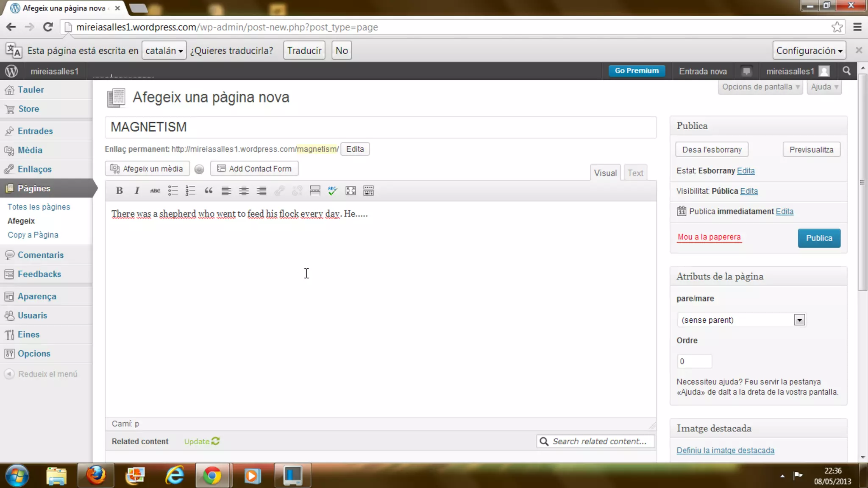Click Definiu la imatge destacada link
The height and width of the screenshot is (488, 868).
pyautogui.click(x=725, y=450)
